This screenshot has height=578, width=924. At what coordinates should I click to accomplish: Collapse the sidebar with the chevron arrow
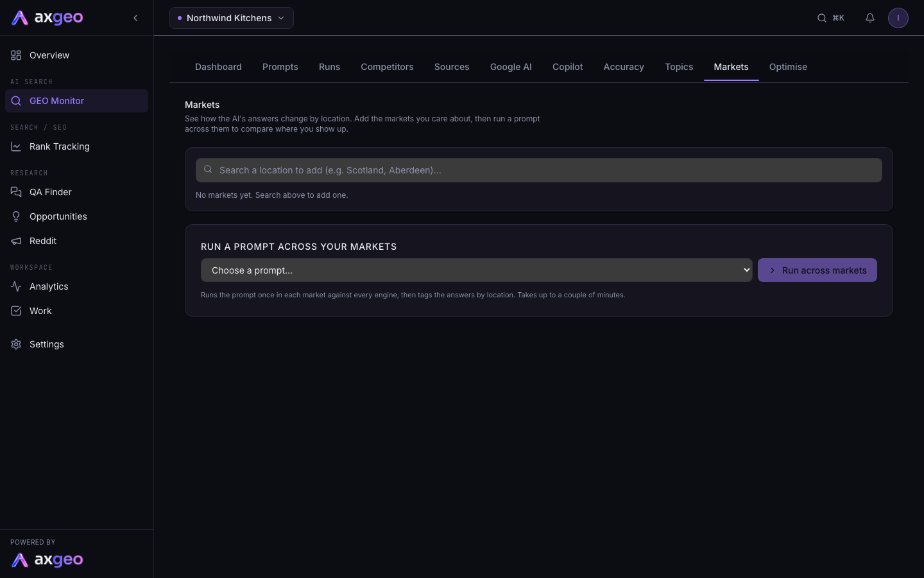point(135,18)
